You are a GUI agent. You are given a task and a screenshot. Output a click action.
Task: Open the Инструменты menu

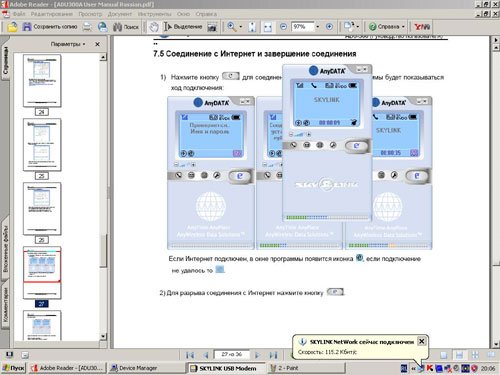pyautogui.click(x=154, y=14)
